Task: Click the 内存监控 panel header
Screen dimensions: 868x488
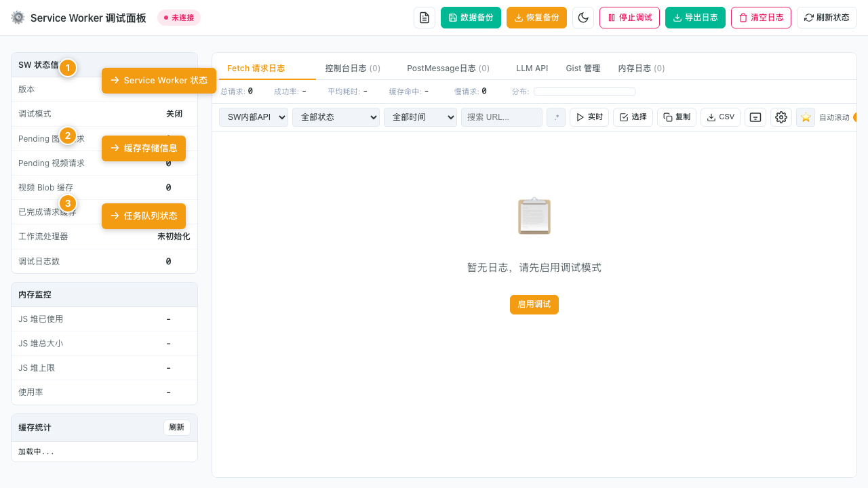Action: pos(104,295)
